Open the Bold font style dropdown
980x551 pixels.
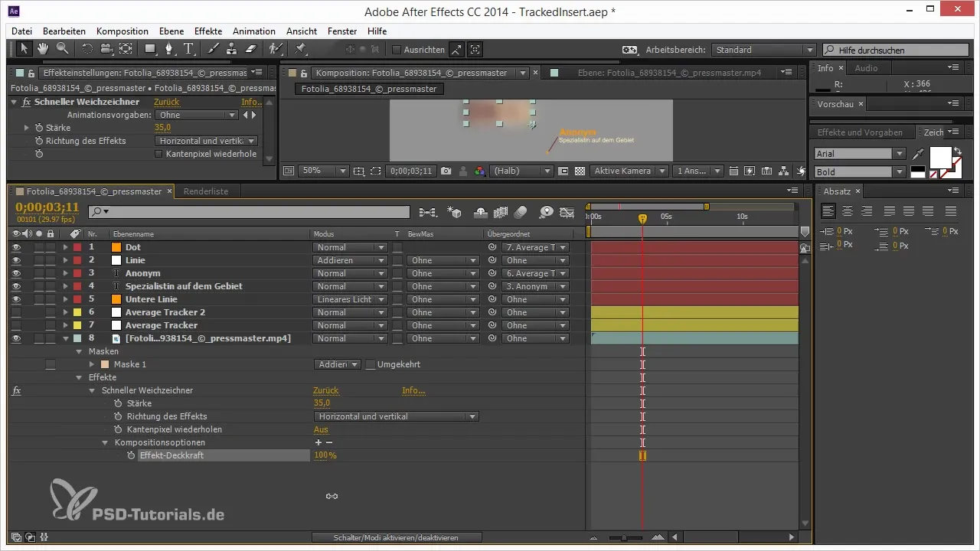coord(860,172)
